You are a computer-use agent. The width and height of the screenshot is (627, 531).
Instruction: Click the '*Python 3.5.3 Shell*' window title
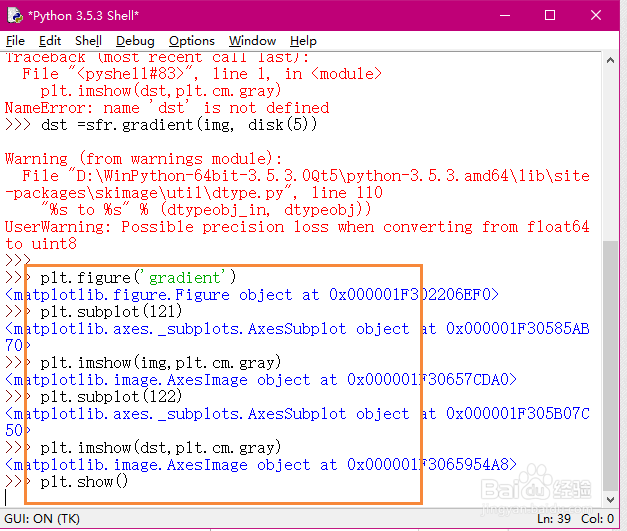point(84,16)
